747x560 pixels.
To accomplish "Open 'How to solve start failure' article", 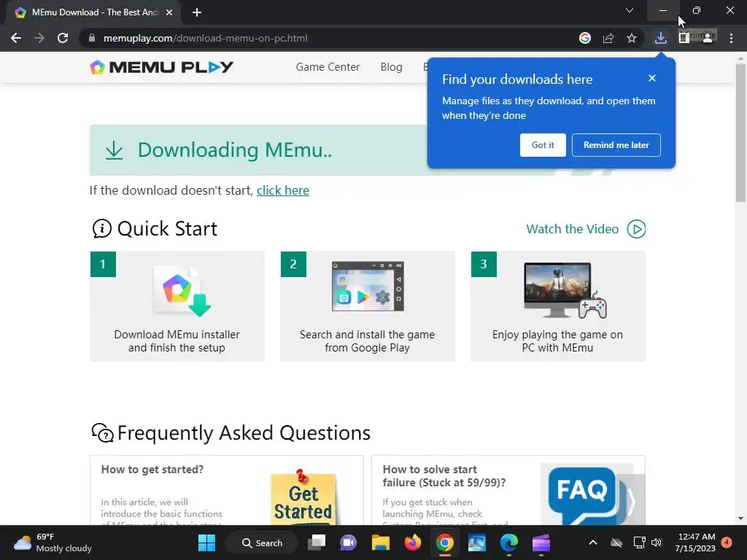I will pyautogui.click(x=444, y=475).
